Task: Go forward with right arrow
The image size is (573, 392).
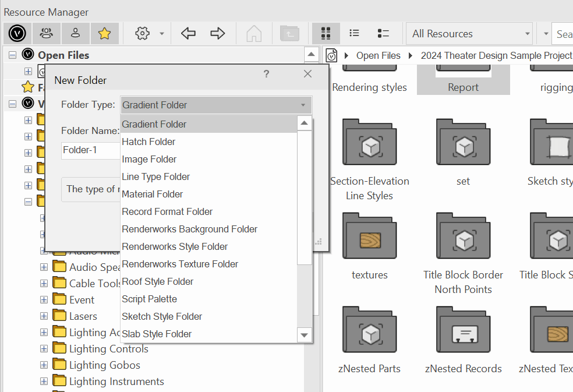Action: coord(217,33)
